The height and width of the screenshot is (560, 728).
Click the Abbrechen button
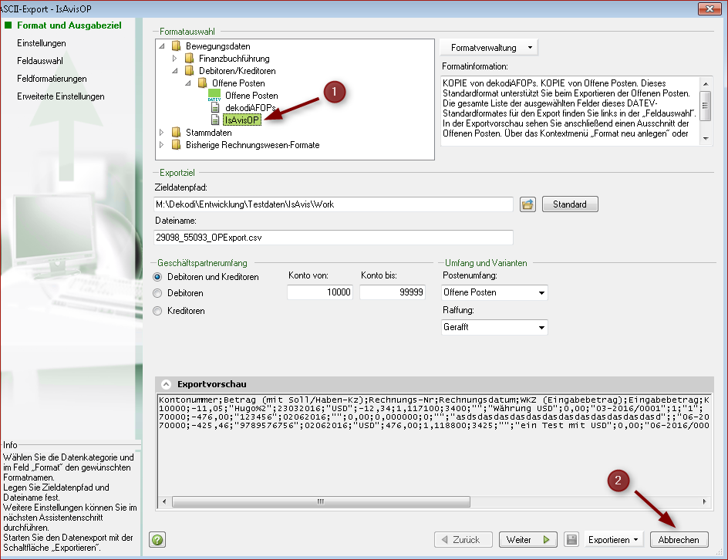(679, 540)
